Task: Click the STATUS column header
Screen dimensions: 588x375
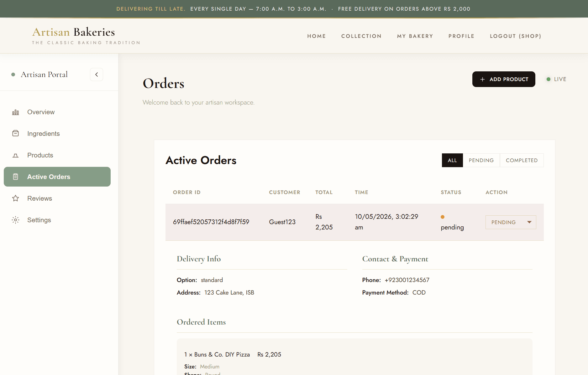Action: 451,192
